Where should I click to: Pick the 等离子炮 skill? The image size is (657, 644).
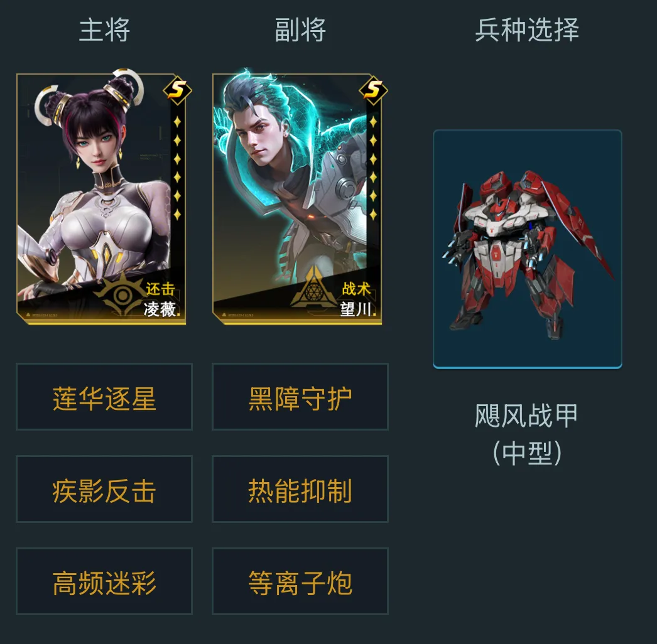(x=300, y=581)
